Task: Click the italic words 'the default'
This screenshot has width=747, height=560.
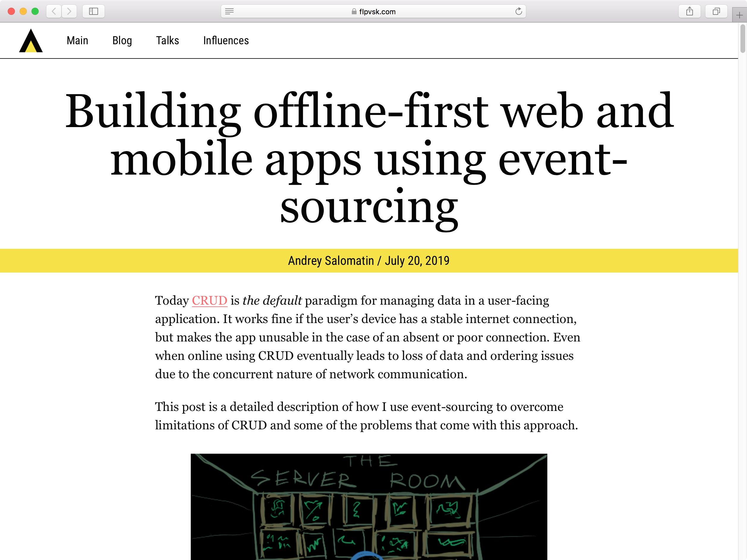Action: [272, 300]
